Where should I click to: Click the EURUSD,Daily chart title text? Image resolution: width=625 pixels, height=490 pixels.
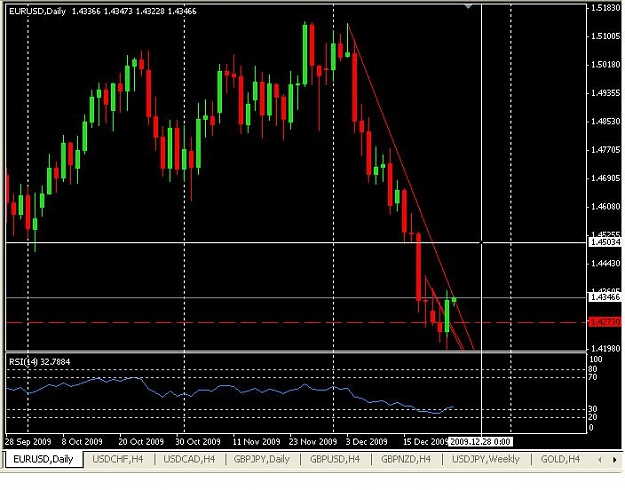point(37,11)
